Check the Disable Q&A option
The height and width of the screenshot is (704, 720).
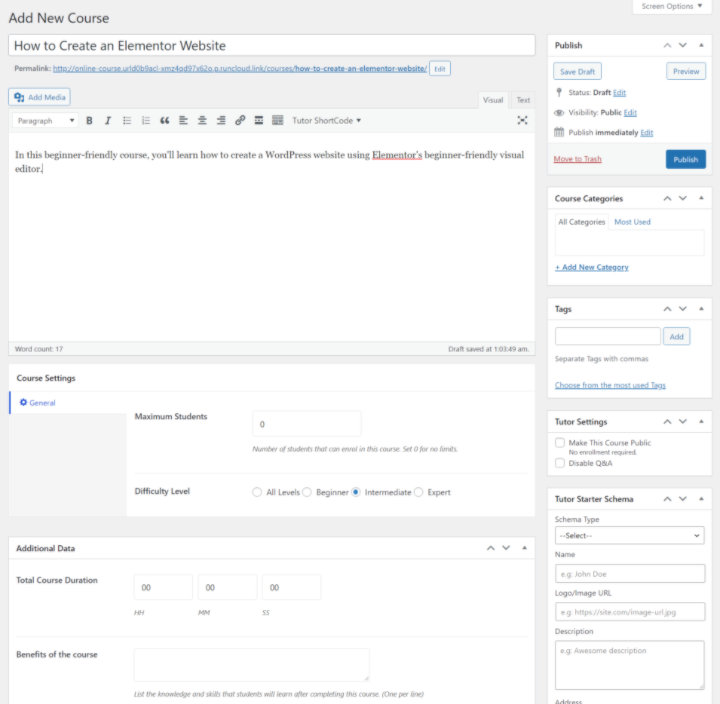click(560, 463)
